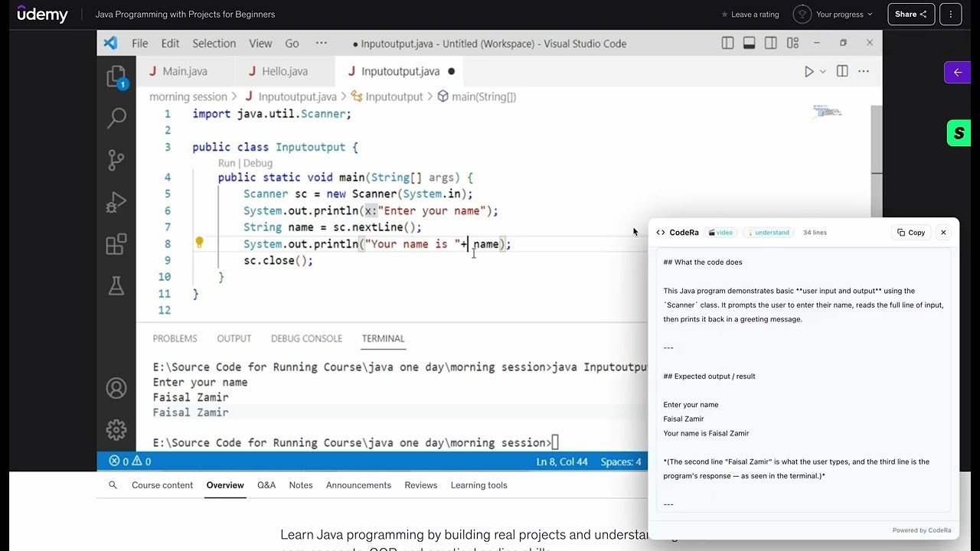Open the File menu
This screenshot has width=980, height=551.
(x=140, y=44)
